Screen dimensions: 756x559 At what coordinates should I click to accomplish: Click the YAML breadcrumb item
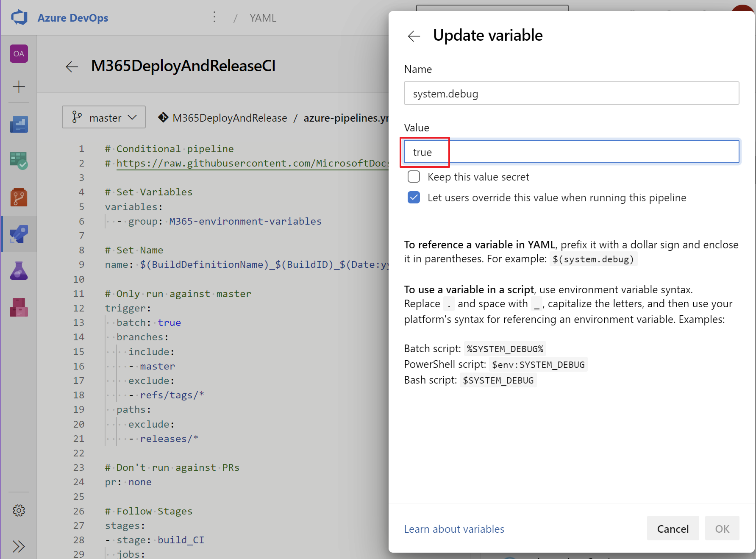tap(263, 18)
